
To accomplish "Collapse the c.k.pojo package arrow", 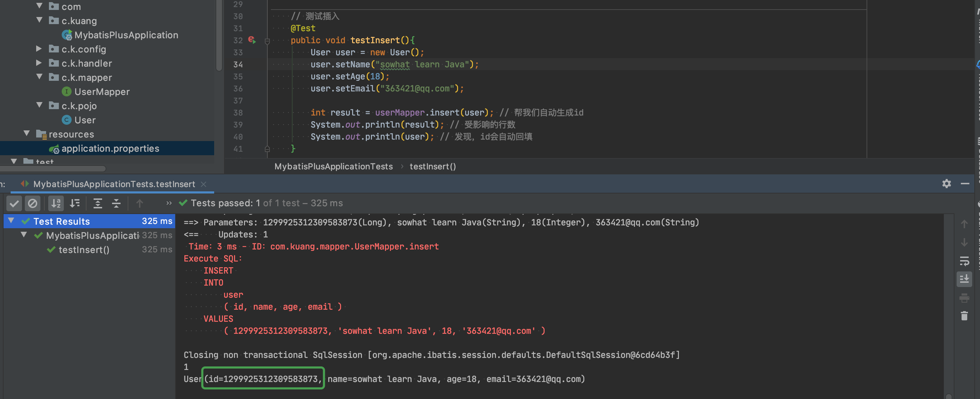I will [x=39, y=105].
